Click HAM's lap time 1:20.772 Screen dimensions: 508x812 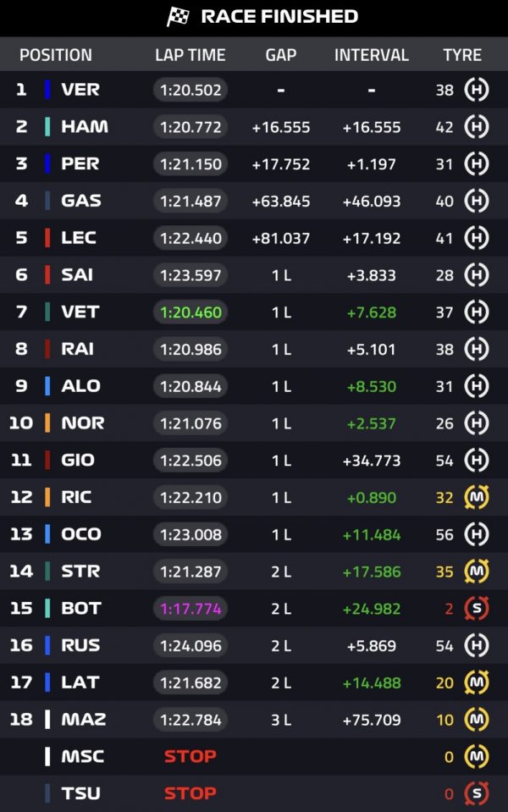click(x=190, y=127)
